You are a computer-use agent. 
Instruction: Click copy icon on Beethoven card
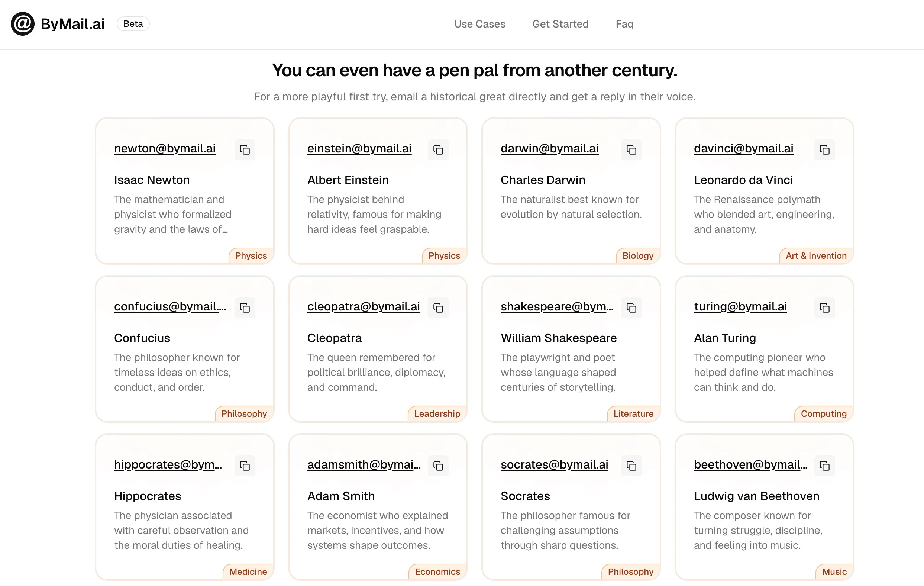[x=824, y=466]
